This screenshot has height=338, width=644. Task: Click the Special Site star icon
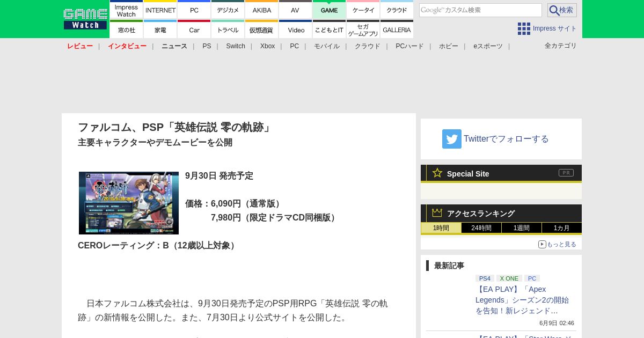click(437, 173)
